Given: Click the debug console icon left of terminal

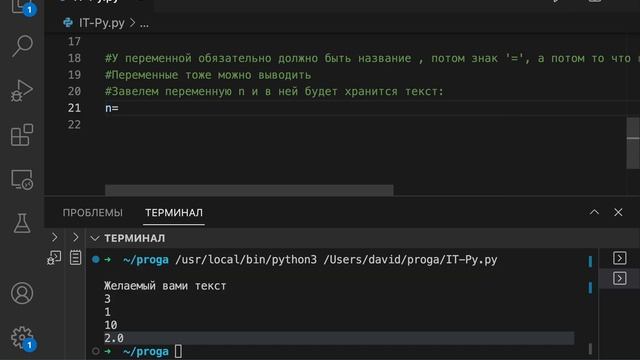Looking at the screenshot, I should click(54, 258).
